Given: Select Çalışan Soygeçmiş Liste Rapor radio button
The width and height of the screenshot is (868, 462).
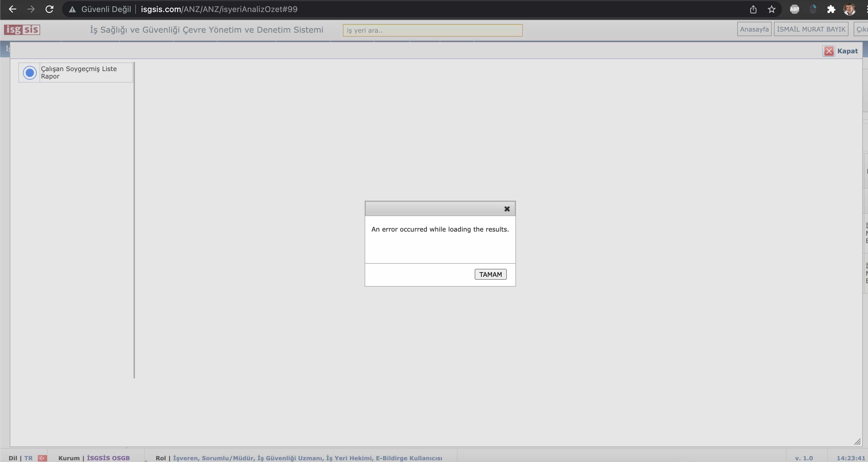Looking at the screenshot, I should 30,73.
